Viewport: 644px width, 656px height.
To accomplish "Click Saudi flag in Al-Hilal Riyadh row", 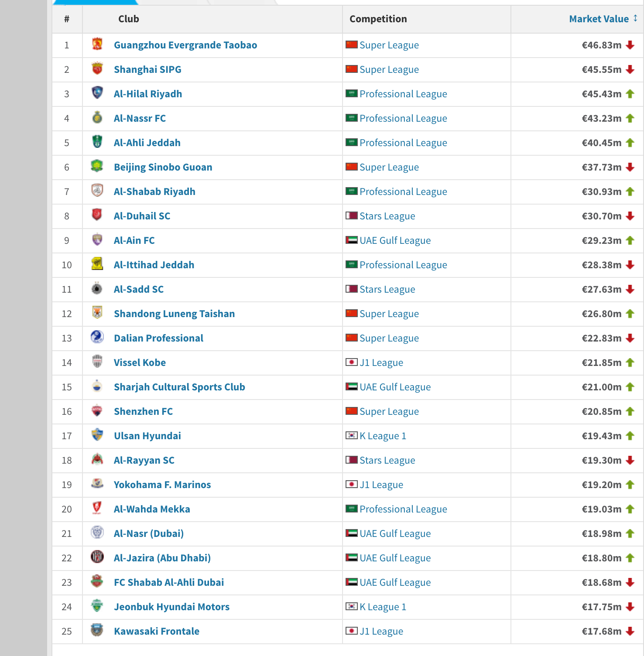I will [x=352, y=93].
